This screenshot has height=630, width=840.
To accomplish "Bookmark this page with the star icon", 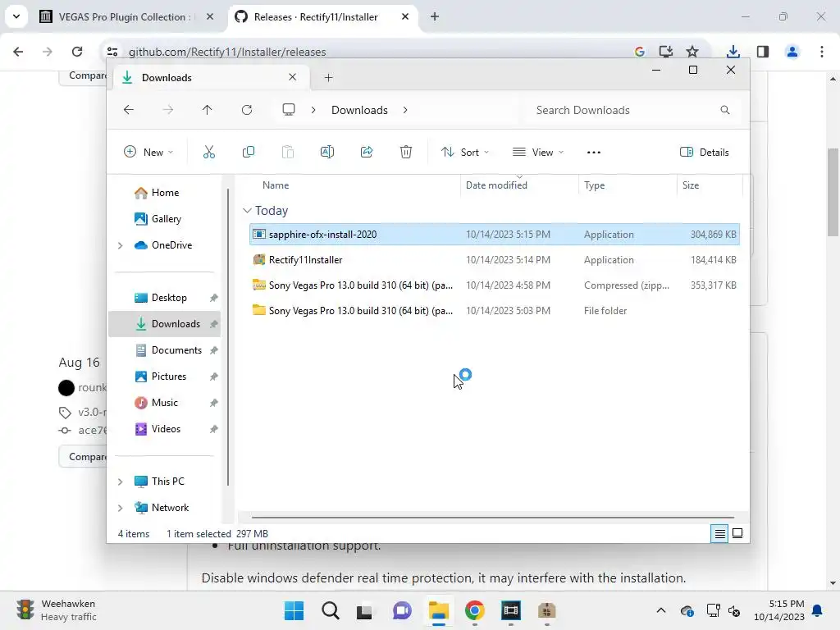I will pyautogui.click(x=692, y=52).
